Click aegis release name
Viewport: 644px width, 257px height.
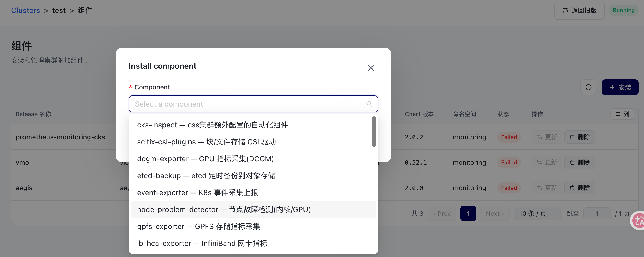24,188
